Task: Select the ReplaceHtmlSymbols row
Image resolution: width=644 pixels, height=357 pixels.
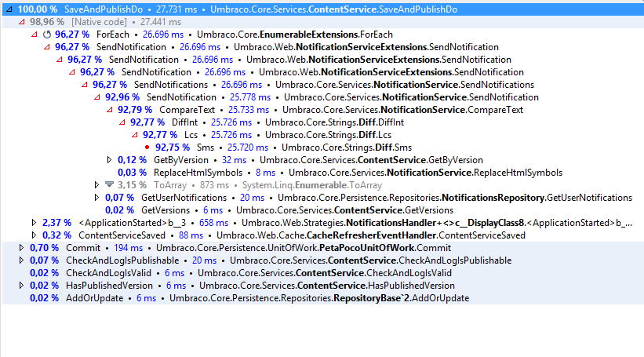Action: coord(322,173)
